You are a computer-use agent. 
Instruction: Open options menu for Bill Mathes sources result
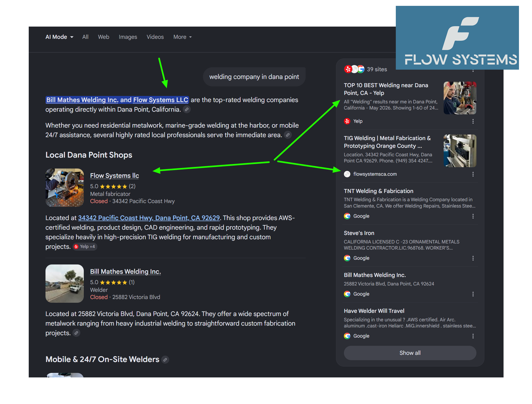click(x=473, y=294)
